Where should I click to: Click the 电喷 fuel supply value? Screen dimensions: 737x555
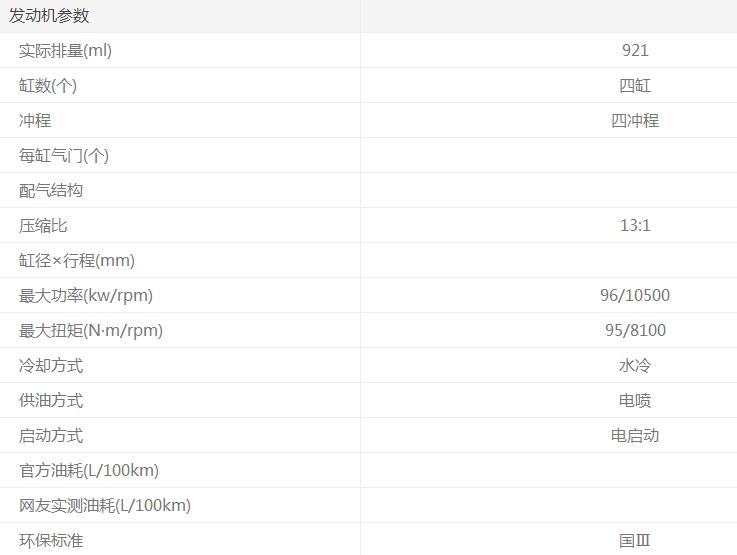click(x=635, y=400)
